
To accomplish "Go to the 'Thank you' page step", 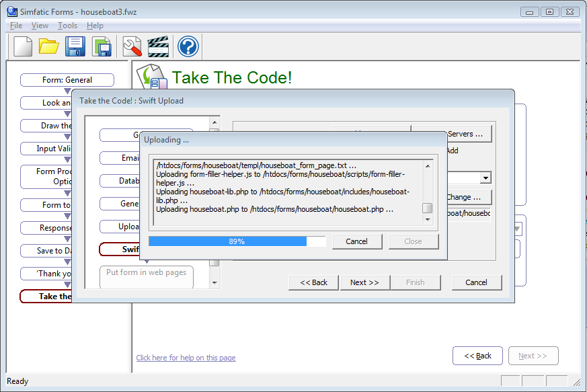I will (x=46, y=273).
